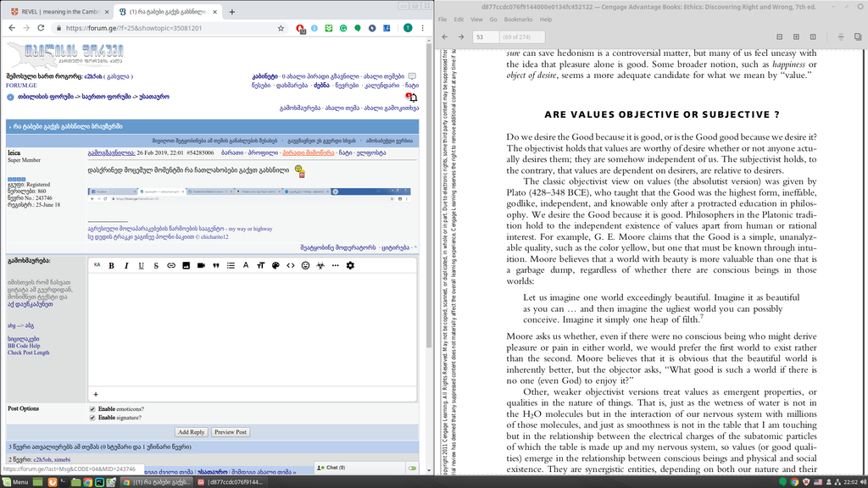Image resolution: width=868 pixels, height=488 pixels.
Task: Apply italic formatting in reply editor
Action: pos(126,265)
